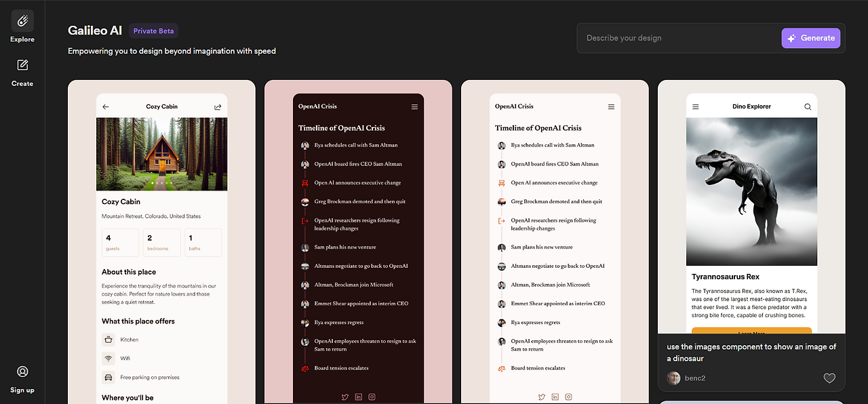Screen dimensions: 868x404
Task: Click 'Tyrannosaurus Rex' heading
Action: click(x=726, y=277)
